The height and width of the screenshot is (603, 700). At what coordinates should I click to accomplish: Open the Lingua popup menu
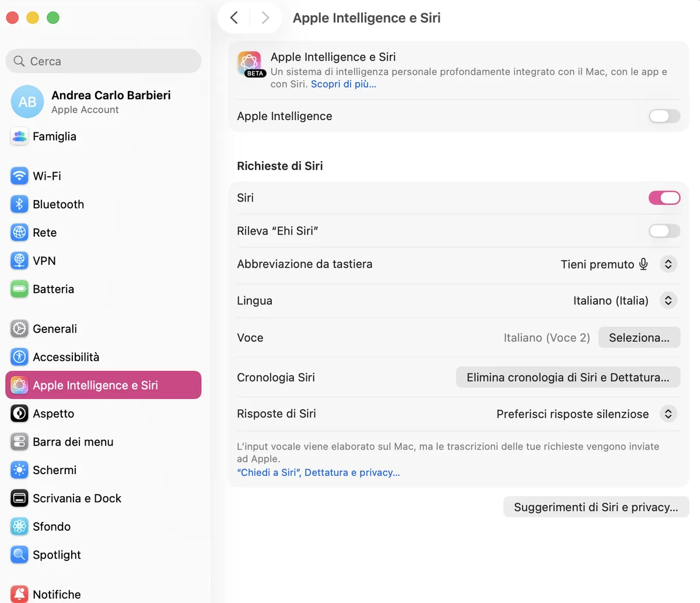coord(668,300)
